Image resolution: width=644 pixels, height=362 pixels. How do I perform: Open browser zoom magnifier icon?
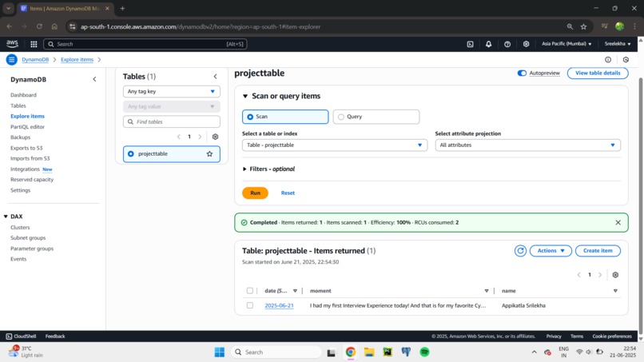click(x=570, y=26)
